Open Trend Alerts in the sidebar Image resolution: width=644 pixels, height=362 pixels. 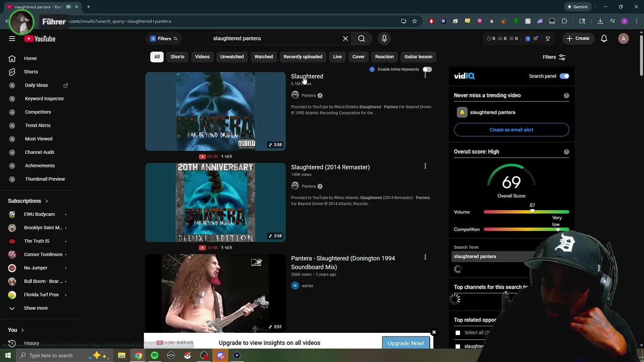pyautogui.click(x=38, y=126)
